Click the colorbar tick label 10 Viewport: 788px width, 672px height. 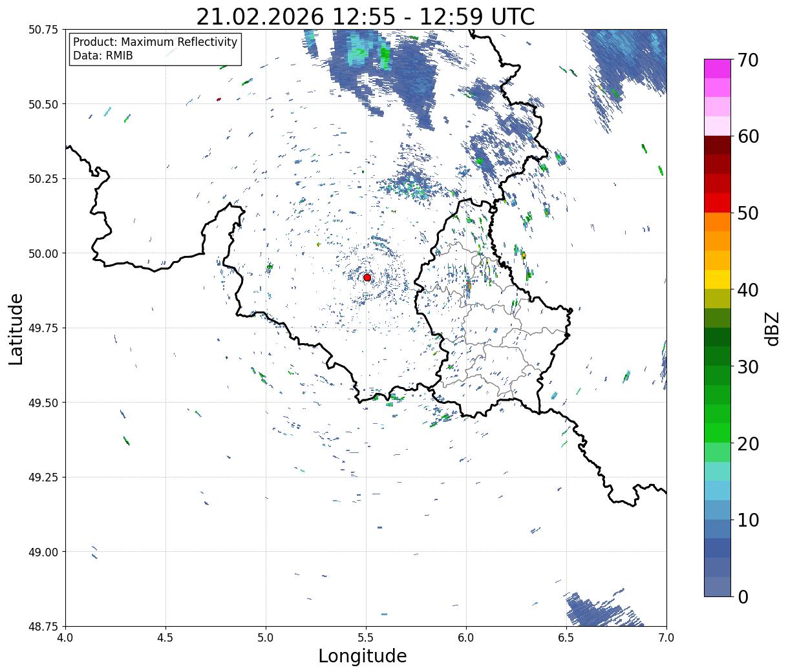(x=747, y=520)
